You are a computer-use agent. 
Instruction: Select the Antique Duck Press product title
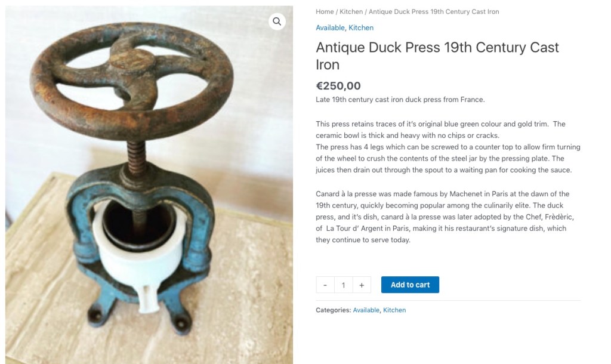pyautogui.click(x=437, y=55)
